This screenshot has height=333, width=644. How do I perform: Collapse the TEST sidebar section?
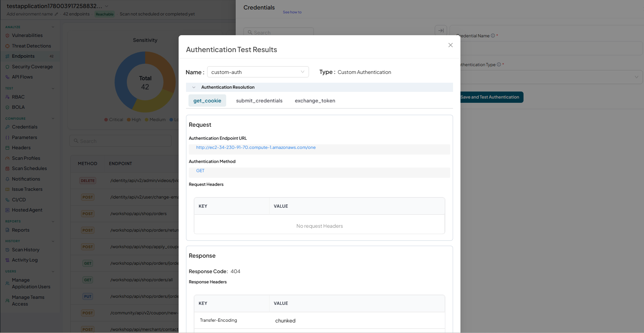click(53, 88)
